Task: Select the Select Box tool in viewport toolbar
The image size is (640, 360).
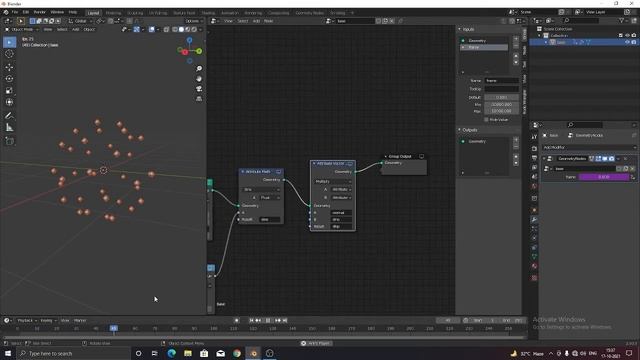Action: point(9,42)
